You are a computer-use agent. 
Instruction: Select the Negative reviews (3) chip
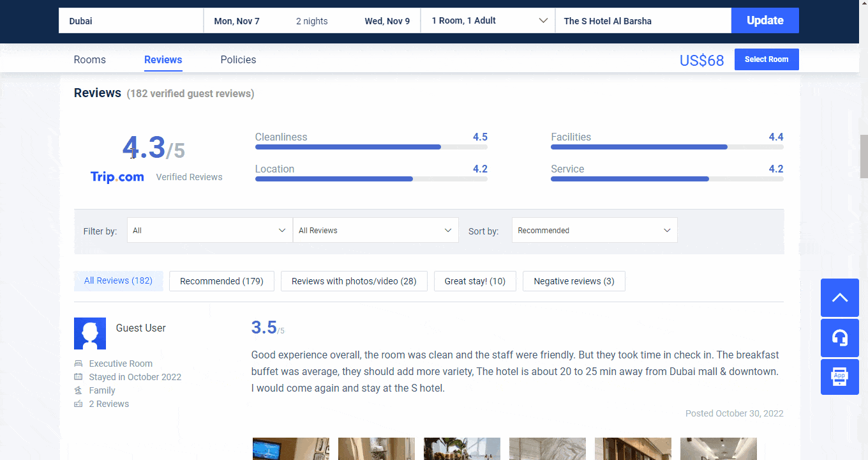coord(574,281)
